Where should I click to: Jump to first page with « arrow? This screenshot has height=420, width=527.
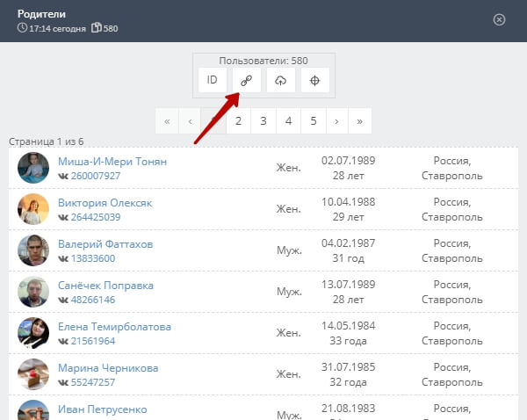pyautogui.click(x=167, y=120)
